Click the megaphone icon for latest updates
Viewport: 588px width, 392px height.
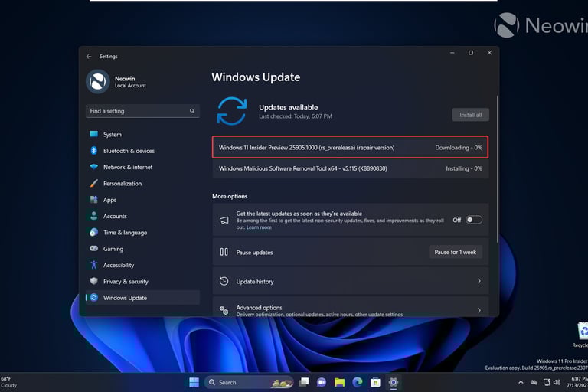point(224,220)
